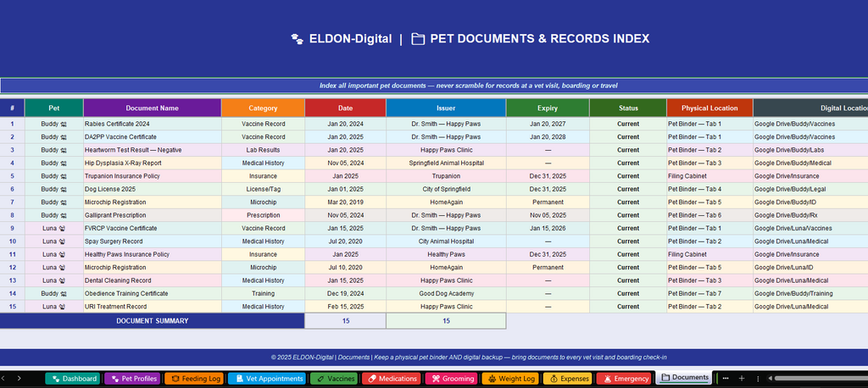The width and height of the screenshot is (868, 388).
Task: Open the Feeding Log tab
Action: [x=193, y=379]
